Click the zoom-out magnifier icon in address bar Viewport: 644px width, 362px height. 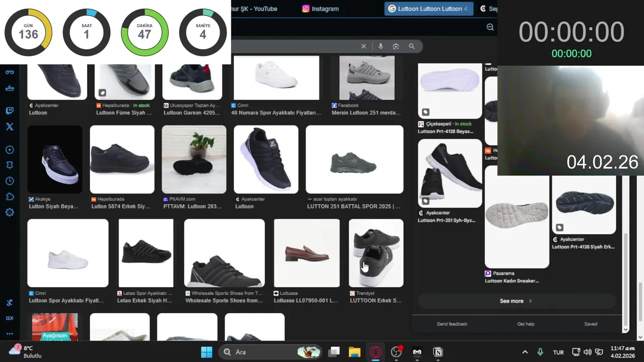point(490,27)
